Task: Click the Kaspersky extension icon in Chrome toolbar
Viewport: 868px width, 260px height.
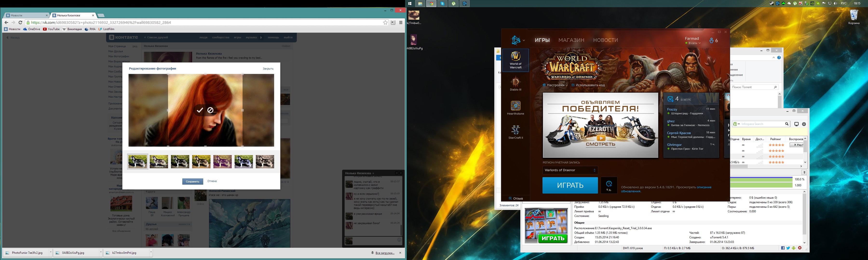Action: click(393, 23)
